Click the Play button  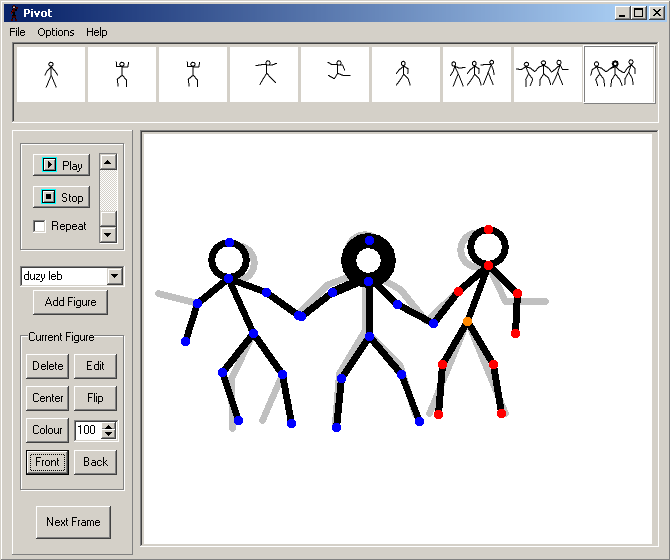point(62,165)
